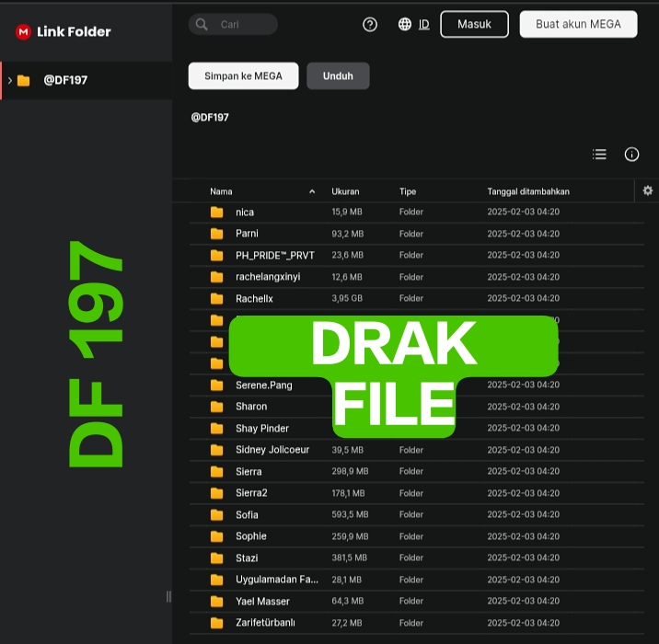Open the Uygulamadan Fa... folder name
This screenshot has height=644, width=659.
tap(276, 580)
